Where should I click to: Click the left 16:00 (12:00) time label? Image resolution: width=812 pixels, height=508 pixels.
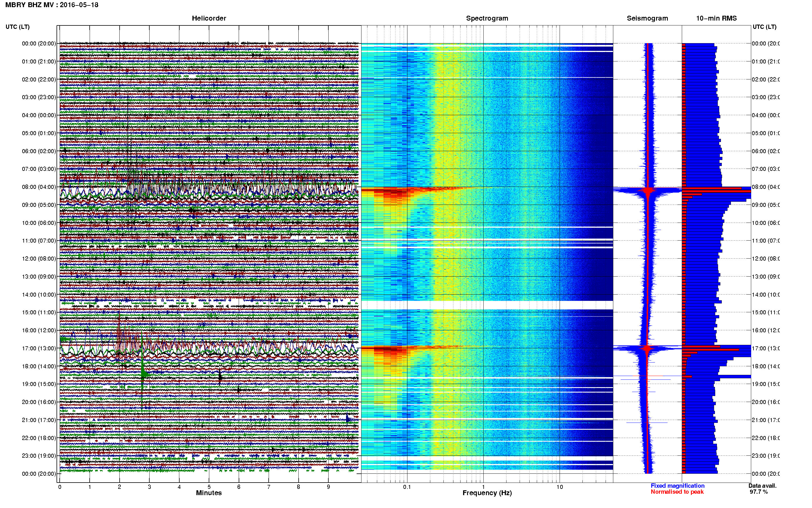[x=39, y=330]
